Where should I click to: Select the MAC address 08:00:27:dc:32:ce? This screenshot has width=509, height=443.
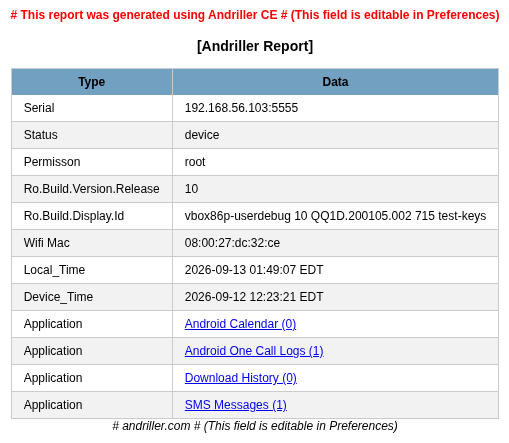coord(232,243)
